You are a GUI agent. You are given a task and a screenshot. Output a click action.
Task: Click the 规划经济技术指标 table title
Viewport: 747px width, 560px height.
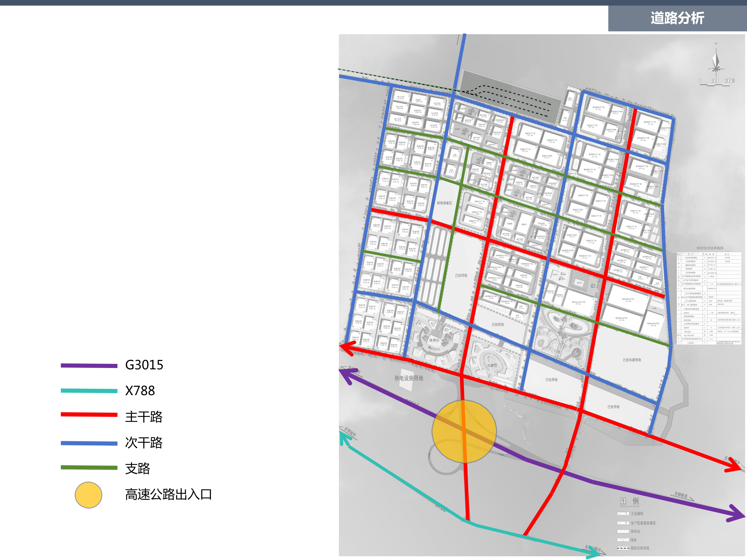tap(710, 248)
